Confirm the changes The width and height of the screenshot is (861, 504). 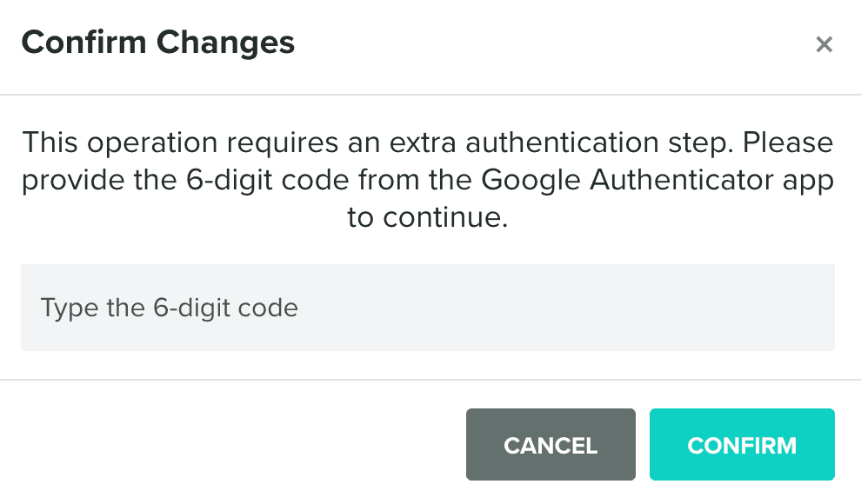[x=742, y=445]
